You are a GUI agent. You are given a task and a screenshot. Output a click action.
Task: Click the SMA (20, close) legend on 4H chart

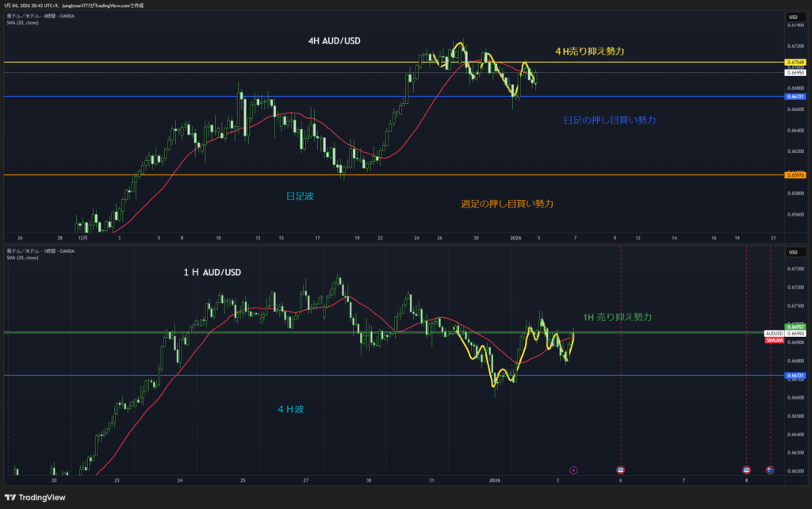coord(22,23)
